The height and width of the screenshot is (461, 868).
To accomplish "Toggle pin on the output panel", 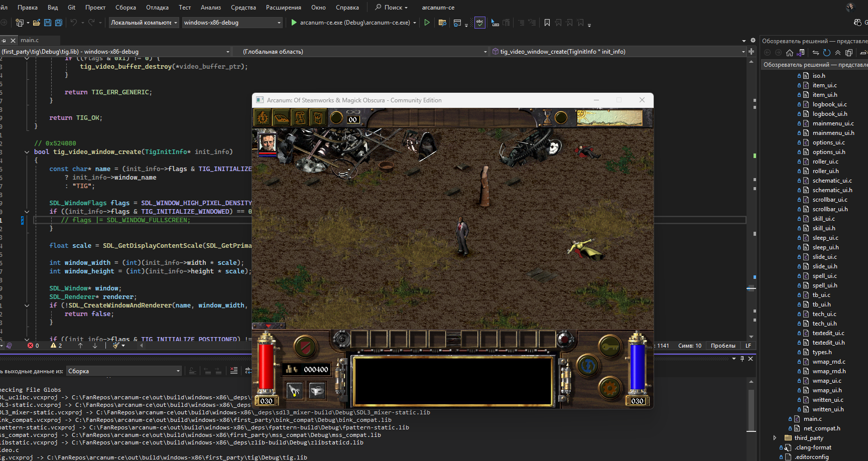I will pyautogui.click(x=742, y=359).
